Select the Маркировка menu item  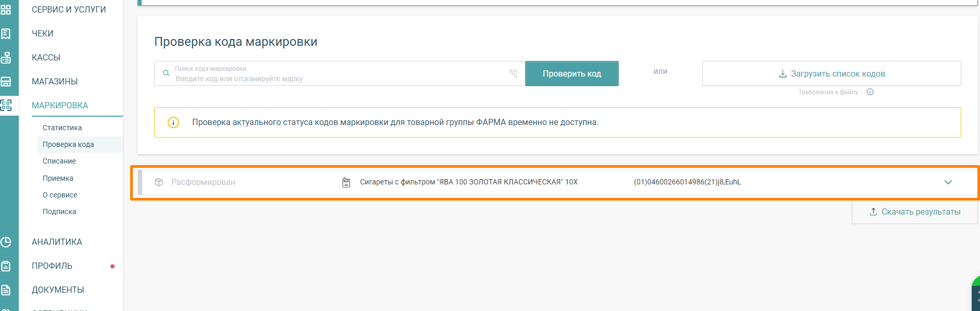click(x=60, y=105)
